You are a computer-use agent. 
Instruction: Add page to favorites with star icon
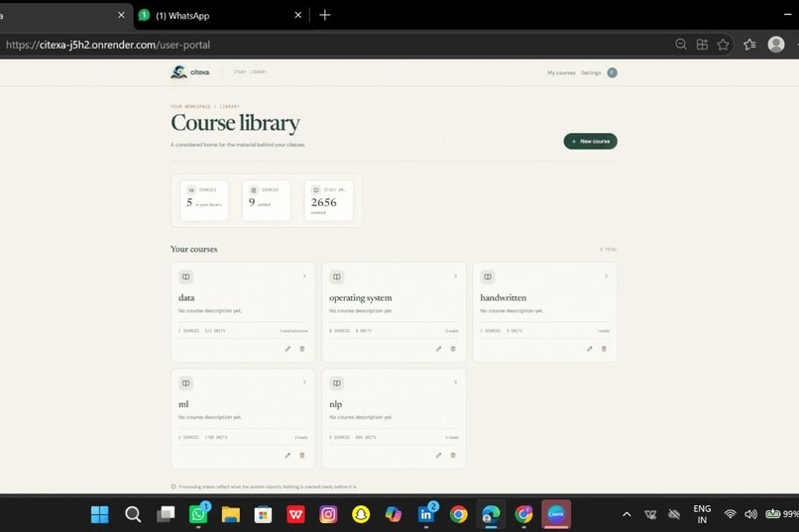tap(723, 45)
